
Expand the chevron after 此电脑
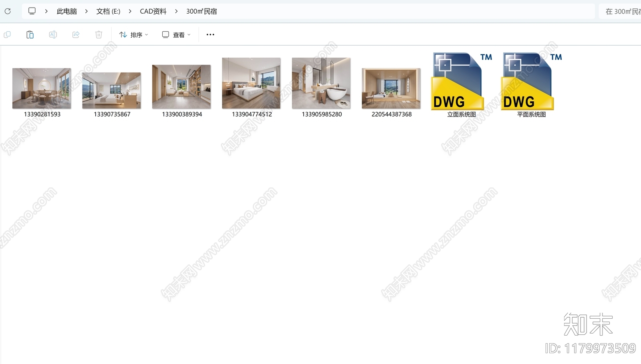pyautogui.click(x=87, y=11)
